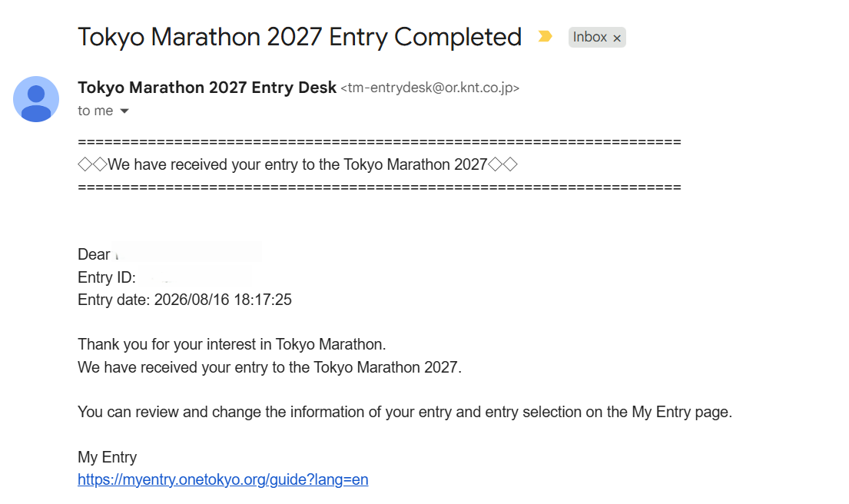This screenshot has height=504, width=849.
Task: Click the diamond-decorated banner line about received entry
Action: coord(298,164)
